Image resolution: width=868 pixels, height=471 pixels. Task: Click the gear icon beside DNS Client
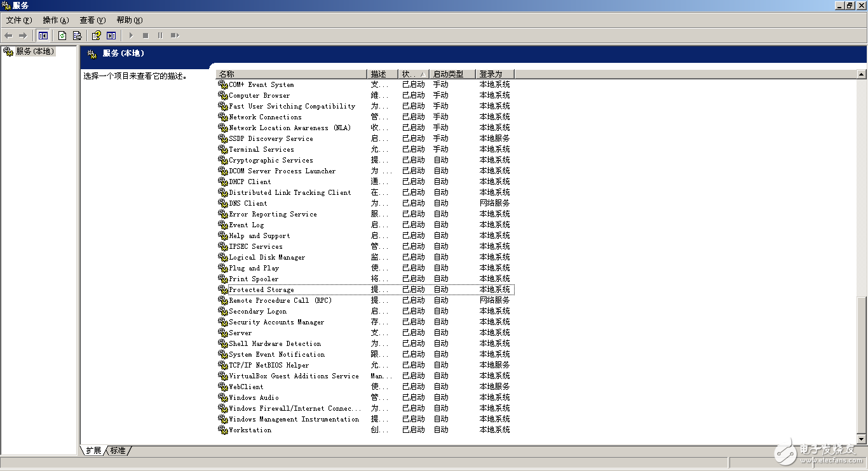coord(222,203)
